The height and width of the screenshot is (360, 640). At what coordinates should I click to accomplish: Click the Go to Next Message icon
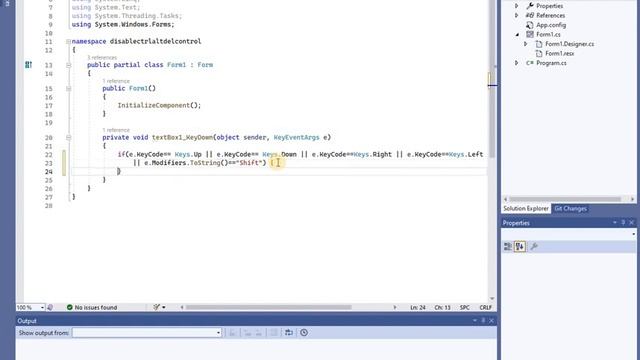click(258, 333)
